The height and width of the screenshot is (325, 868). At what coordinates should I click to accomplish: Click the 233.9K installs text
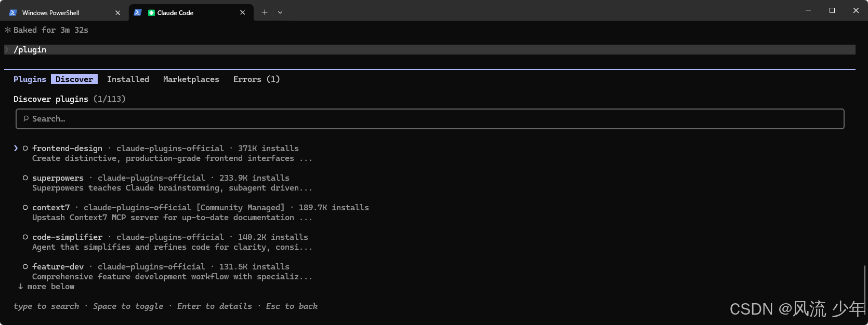[254, 178]
